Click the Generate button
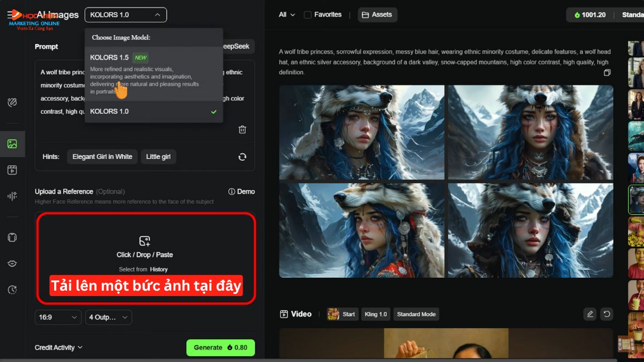The image size is (644, 362). point(221,348)
